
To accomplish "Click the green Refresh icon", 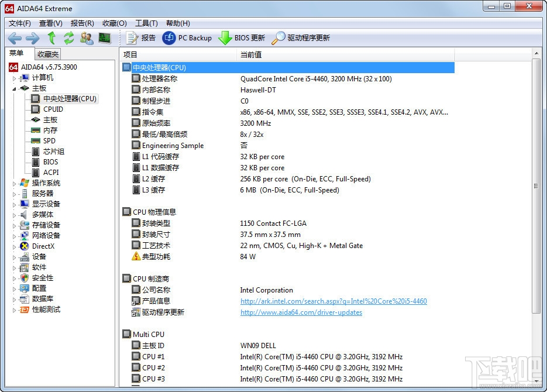I will click(x=68, y=37).
